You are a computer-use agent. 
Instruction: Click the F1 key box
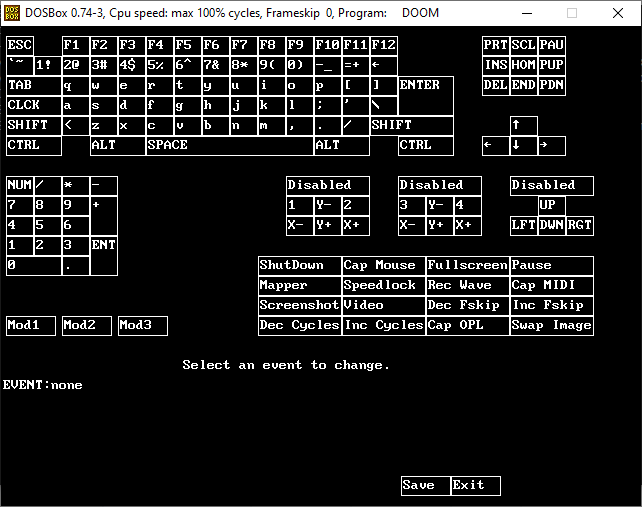(75, 45)
